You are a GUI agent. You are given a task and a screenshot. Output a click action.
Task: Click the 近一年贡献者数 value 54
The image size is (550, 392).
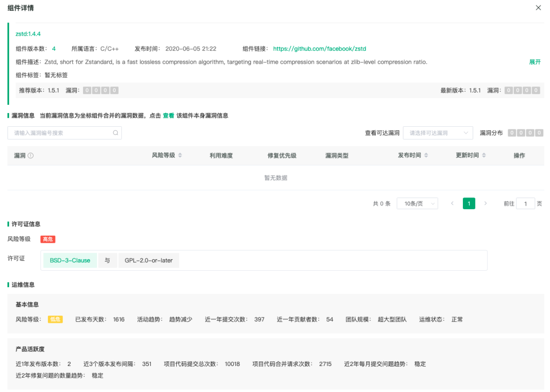click(329, 319)
